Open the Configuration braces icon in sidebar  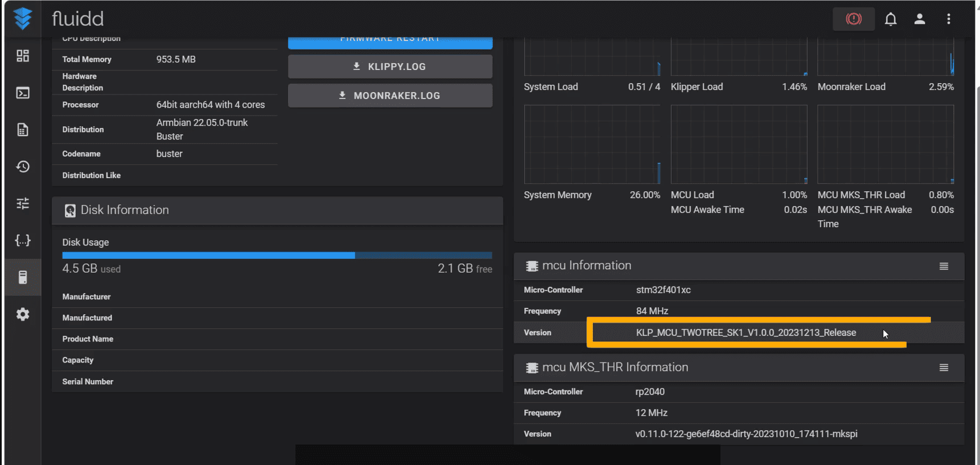tap(23, 240)
